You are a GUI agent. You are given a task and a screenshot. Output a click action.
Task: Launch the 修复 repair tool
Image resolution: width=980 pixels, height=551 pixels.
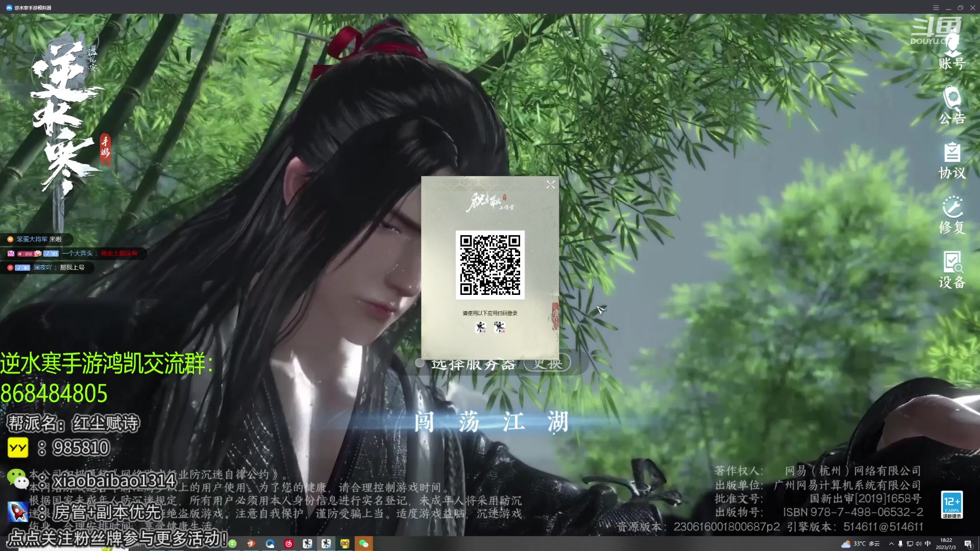tap(952, 215)
